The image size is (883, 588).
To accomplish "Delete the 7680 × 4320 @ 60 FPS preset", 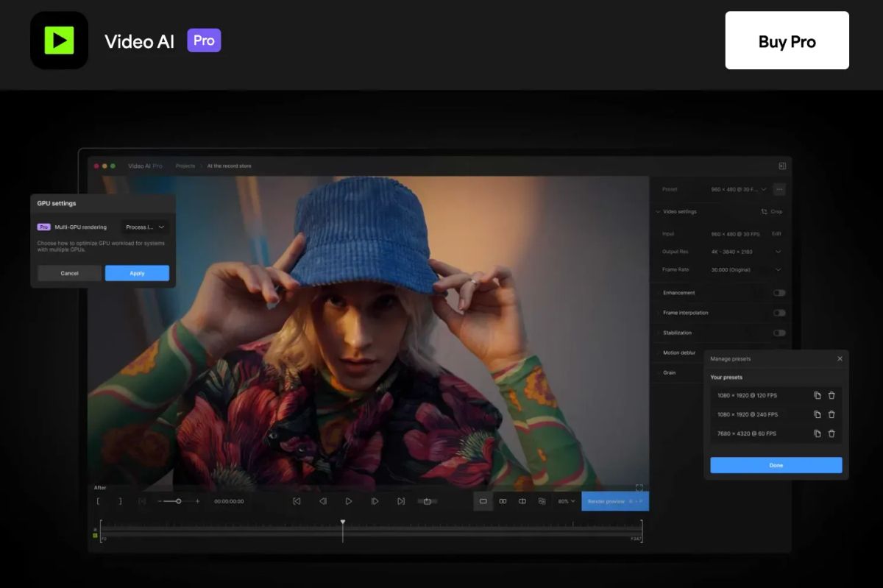I will coord(831,433).
